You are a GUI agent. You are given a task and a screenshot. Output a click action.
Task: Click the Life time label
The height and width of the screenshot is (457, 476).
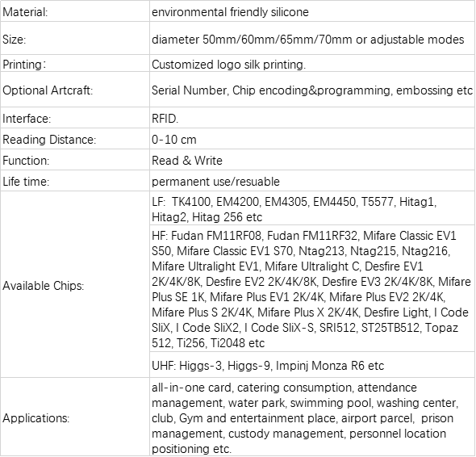pos(26,182)
